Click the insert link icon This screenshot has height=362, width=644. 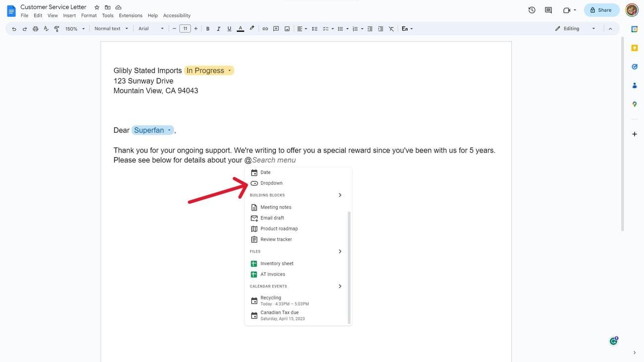pos(265,29)
